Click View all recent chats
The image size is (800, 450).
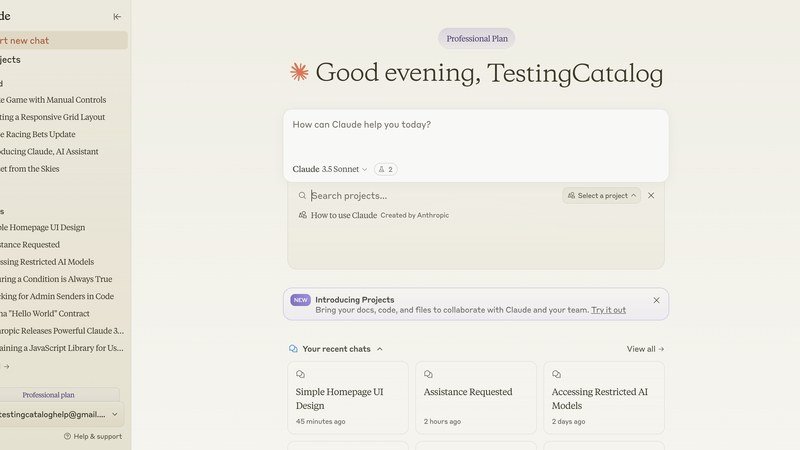point(645,349)
